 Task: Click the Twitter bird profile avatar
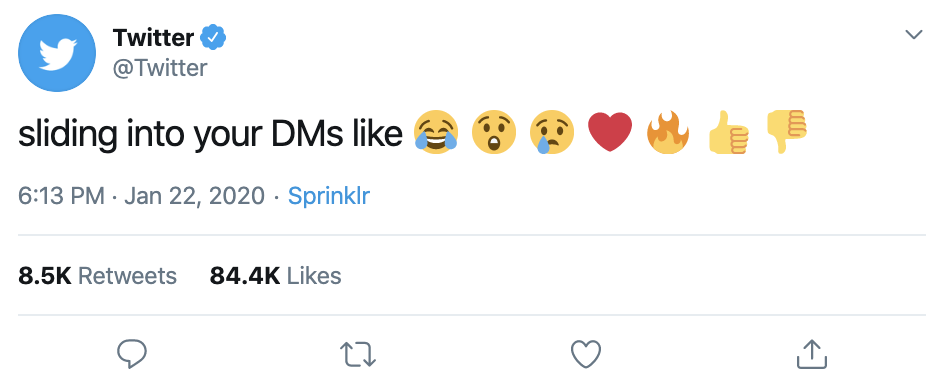pos(57,53)
